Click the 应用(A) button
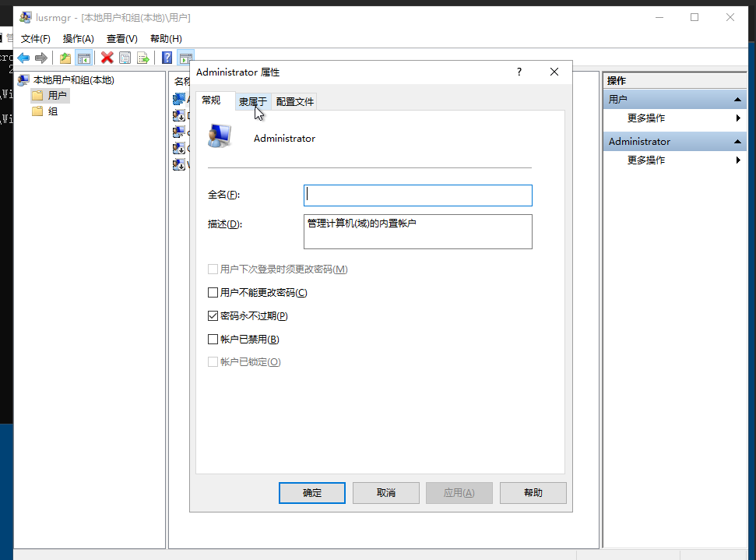756x560 pixels. (459, 493)
